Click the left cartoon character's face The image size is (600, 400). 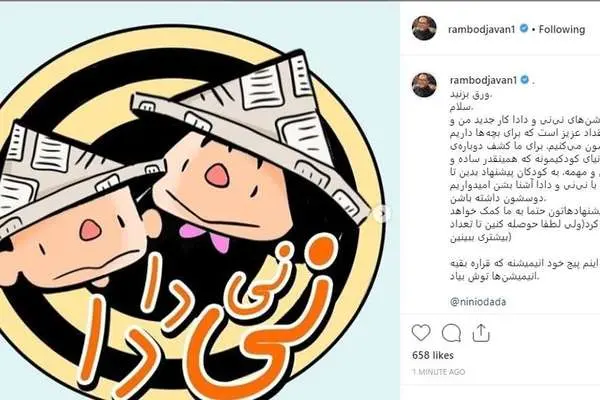point(77,237)
